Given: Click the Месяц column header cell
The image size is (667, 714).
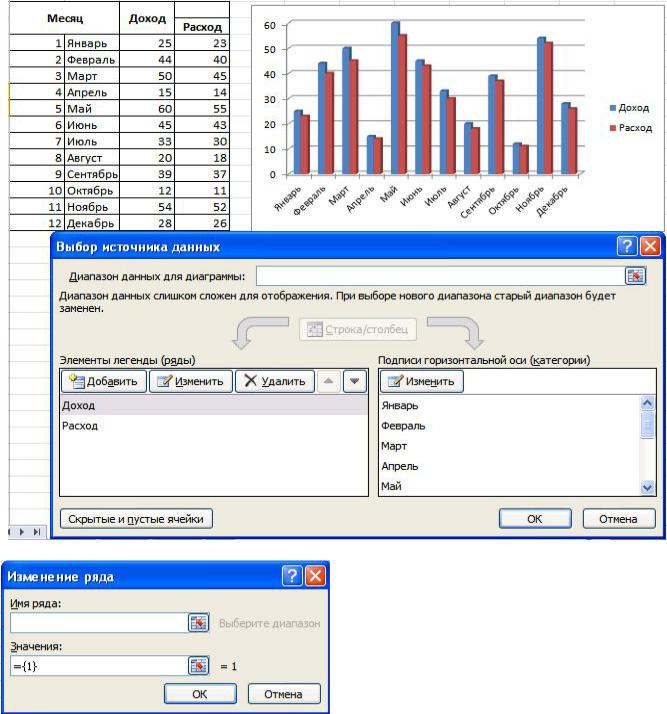Looking at the screenshot, I should click(x=65, y=18).
